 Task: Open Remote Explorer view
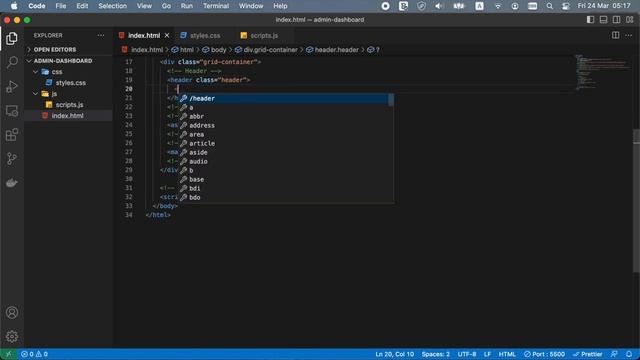click(x=12, y=111)
